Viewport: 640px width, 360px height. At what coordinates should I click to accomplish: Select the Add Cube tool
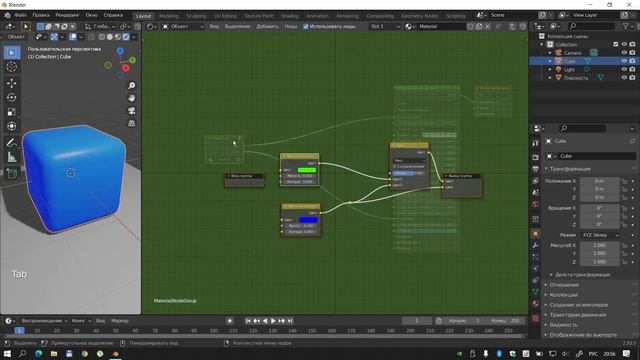click(x=11, y=173)
